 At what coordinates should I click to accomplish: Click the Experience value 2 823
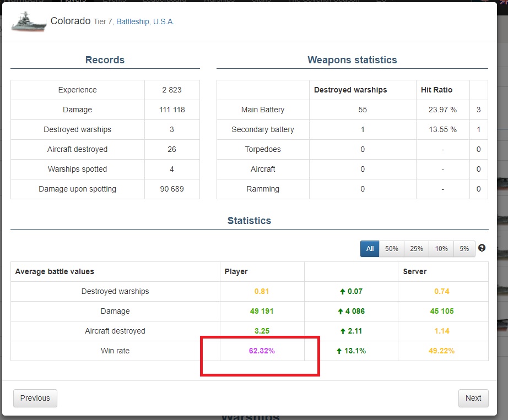(172, 90)
